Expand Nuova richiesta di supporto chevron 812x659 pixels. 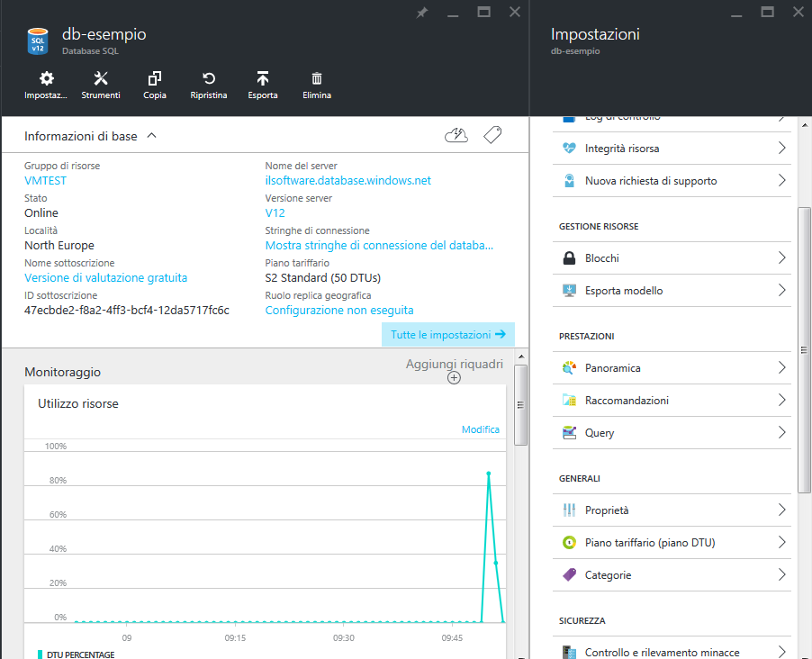pos(782,180)
